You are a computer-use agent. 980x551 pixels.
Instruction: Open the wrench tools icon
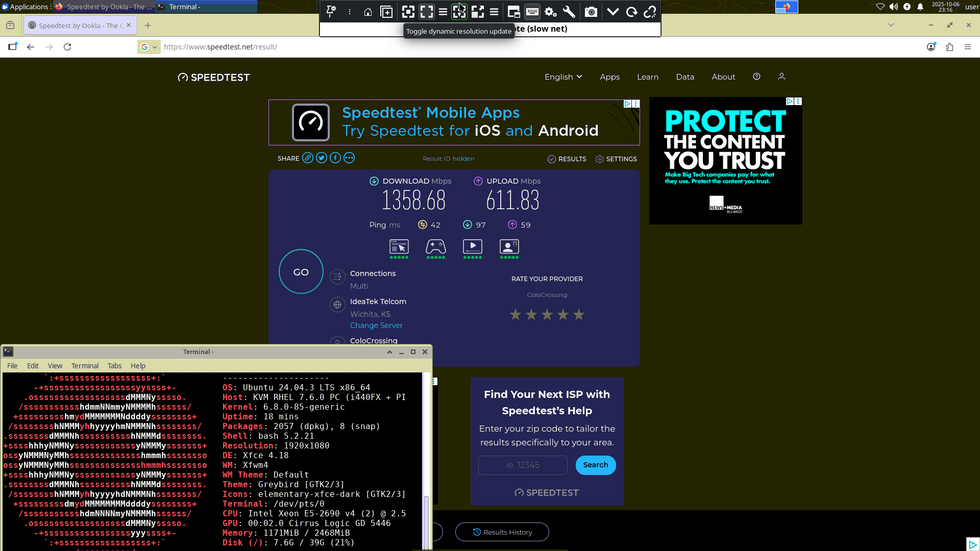(x=569, y=12)
